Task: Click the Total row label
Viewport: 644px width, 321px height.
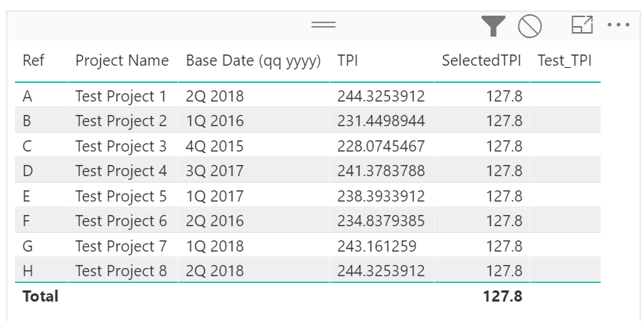Action: pyautogui.click(x=40, y=296)
